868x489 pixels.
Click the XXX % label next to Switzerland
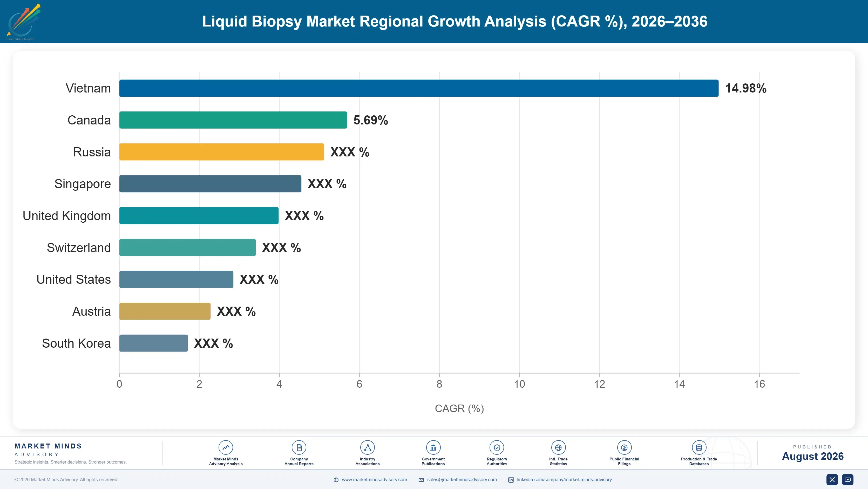click(x=281, y=248)
